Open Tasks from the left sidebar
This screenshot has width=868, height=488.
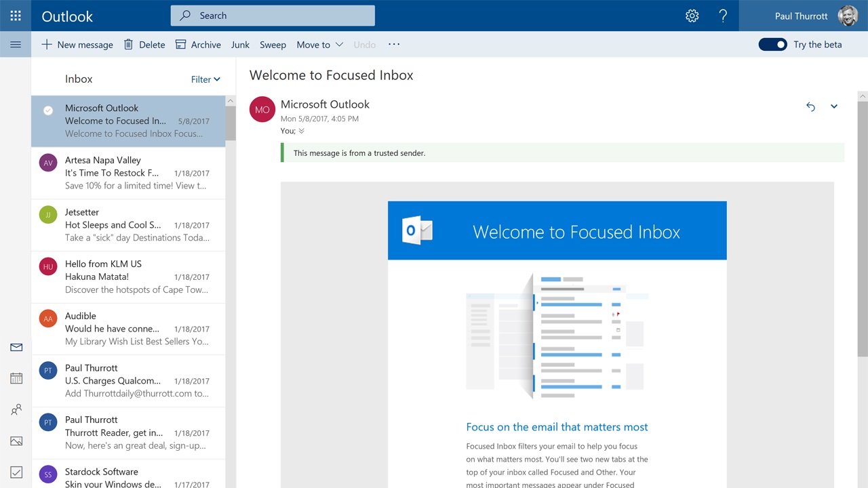tap(16, 472)
